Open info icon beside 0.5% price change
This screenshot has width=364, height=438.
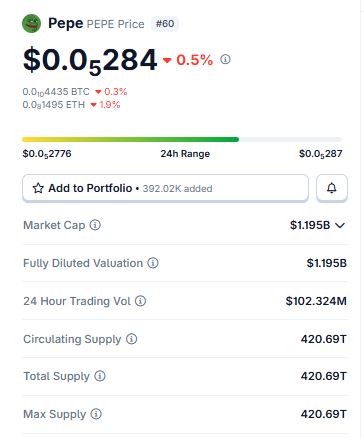tap(225, 59)
